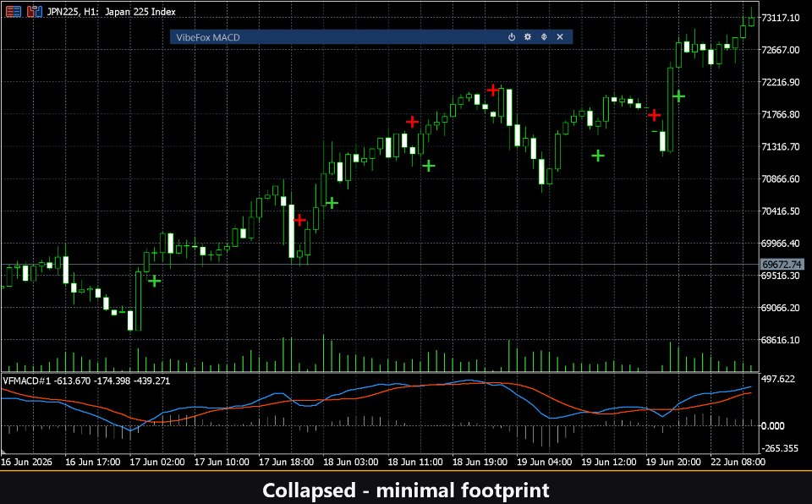
Task: Open VibeFox MACD gear settings
Action: [x=528, y=36]
